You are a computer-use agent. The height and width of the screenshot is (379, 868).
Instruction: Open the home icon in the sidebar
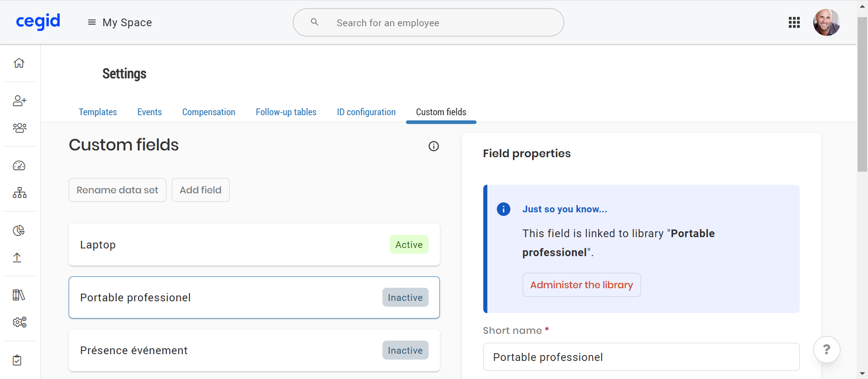tap(19, 63)
